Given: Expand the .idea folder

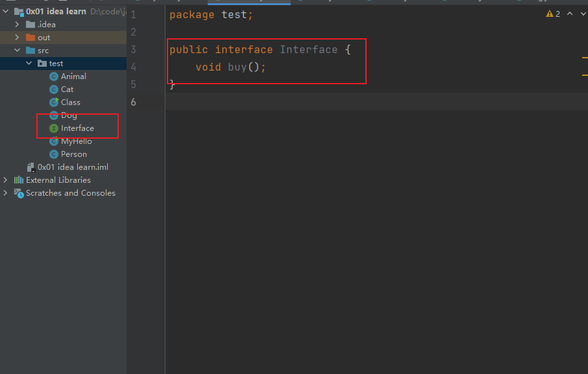Looking at the screenshot, I should point(18,25).
